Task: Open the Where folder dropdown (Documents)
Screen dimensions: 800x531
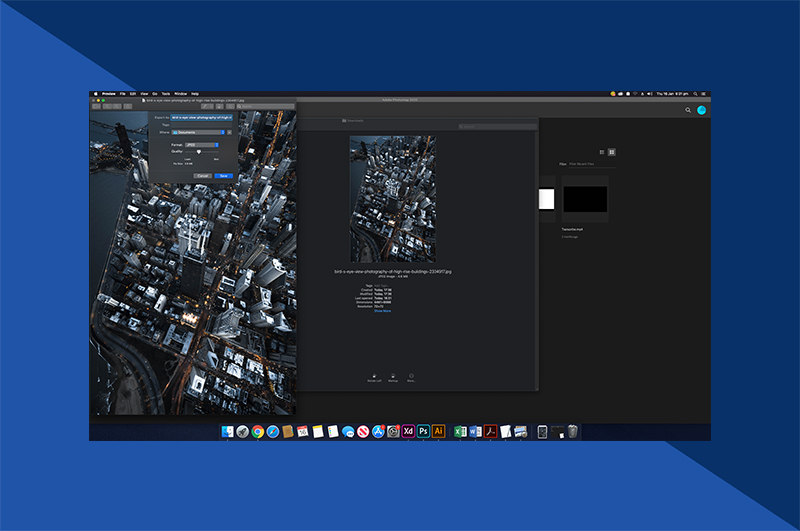Action: (x=198, y=133)
